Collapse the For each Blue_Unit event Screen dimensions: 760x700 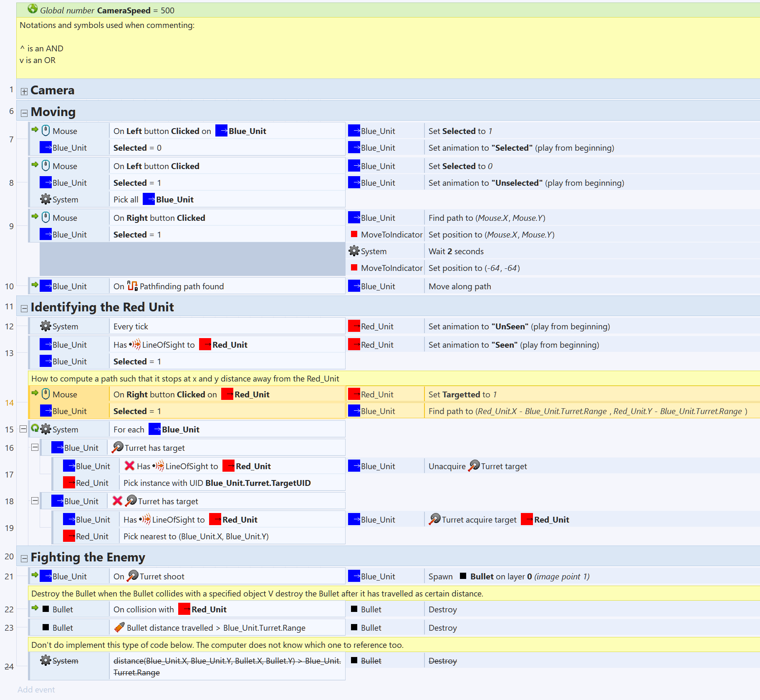click(x=23, y=429)
